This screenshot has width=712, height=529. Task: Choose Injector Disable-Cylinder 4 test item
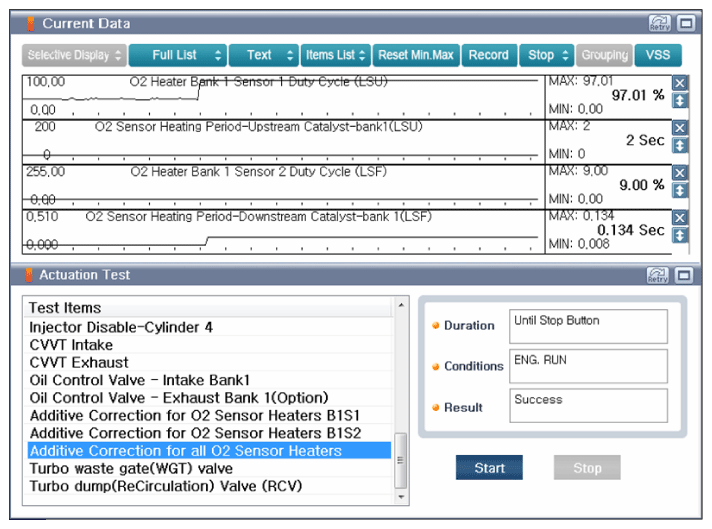coord(121,327)
